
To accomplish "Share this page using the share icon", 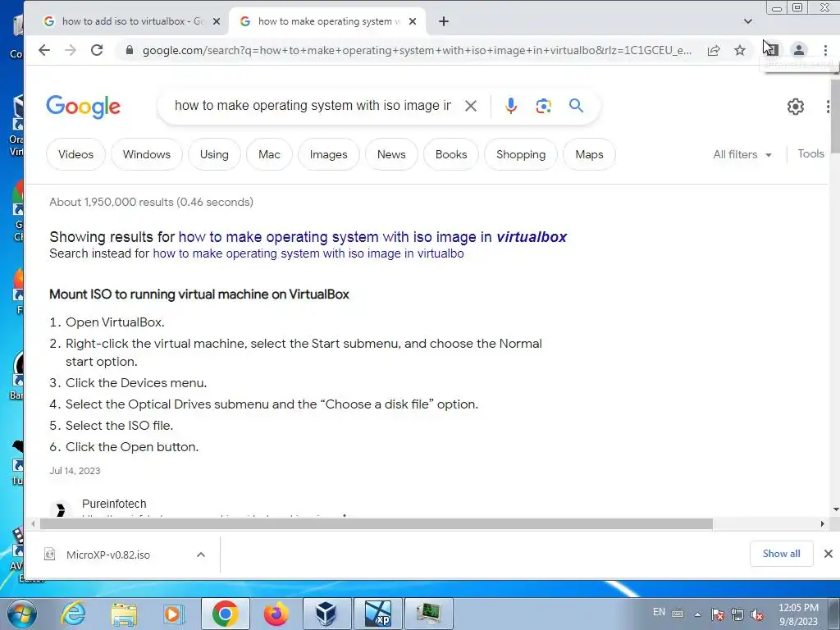I will 714,50.
